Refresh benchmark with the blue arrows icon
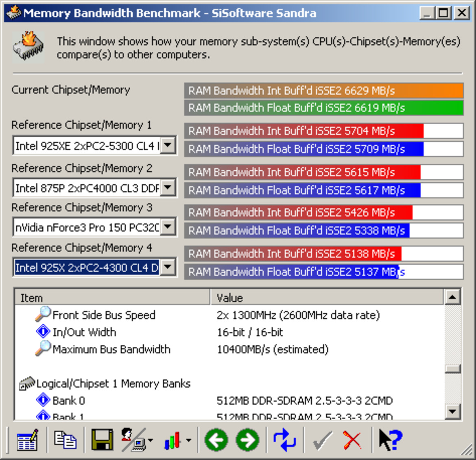Screen dimensions: 476x460 pyautogui.click(x=284, y=440)
